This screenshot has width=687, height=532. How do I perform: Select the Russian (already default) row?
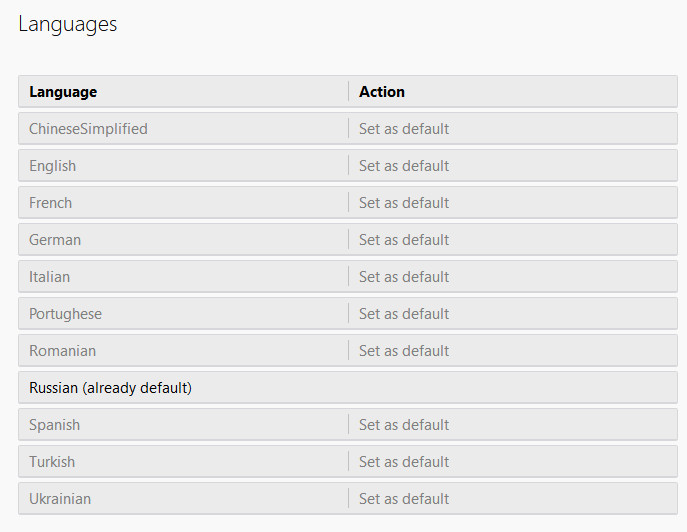(x=110, y=388)
